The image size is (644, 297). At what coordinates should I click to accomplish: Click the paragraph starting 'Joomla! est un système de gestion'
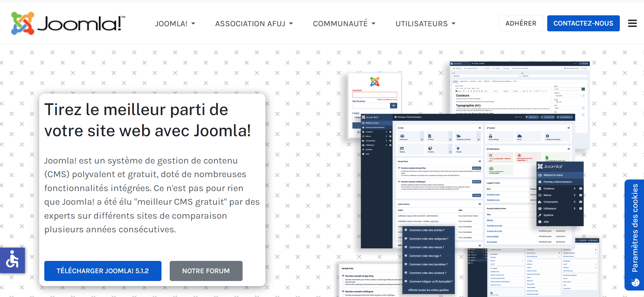152,195
